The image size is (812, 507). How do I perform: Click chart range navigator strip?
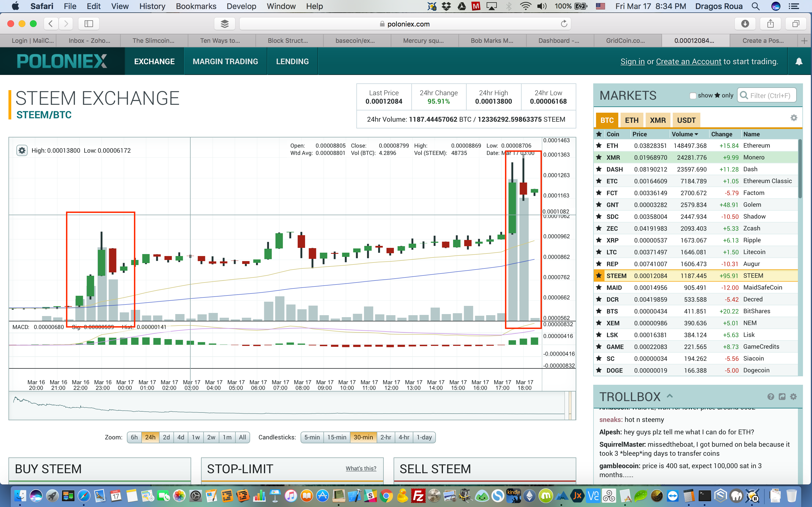click(x=288, y=406)
